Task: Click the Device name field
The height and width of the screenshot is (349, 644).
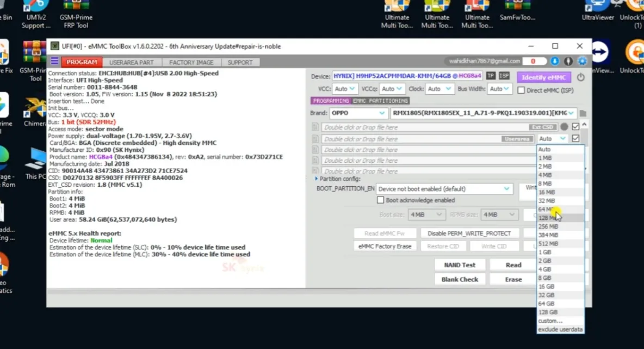Action: pyautogui.click(x=407, y=76)
